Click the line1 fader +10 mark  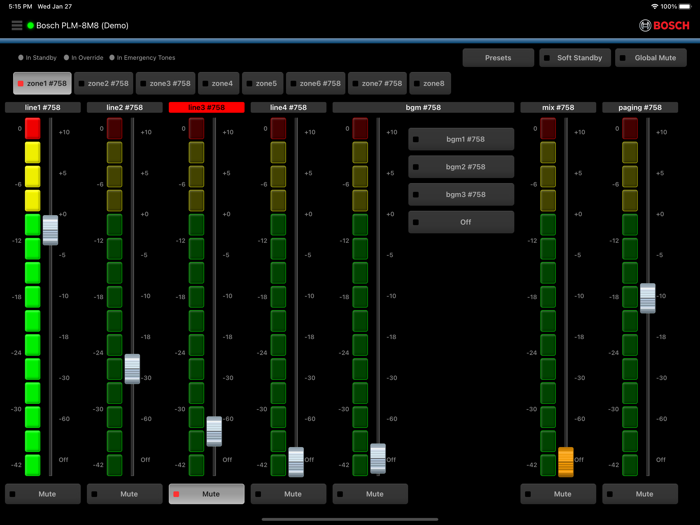click(x=64, y=132)
